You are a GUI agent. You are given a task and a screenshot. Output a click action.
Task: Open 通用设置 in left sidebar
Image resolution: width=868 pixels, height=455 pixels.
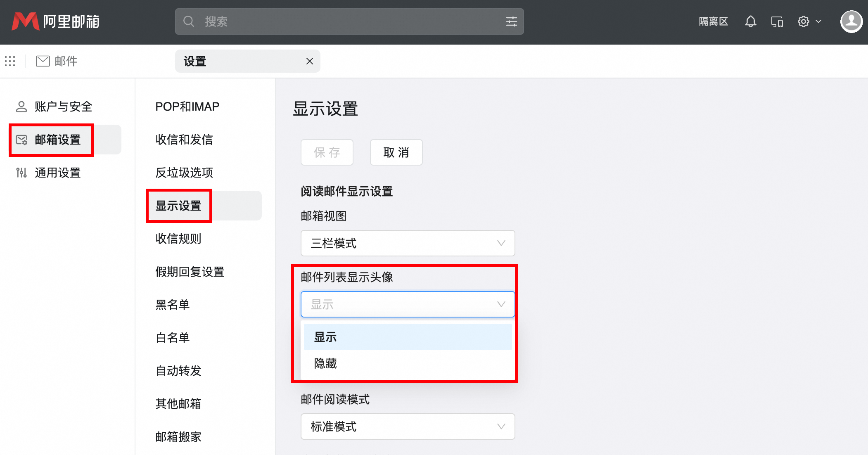(57, 173)
